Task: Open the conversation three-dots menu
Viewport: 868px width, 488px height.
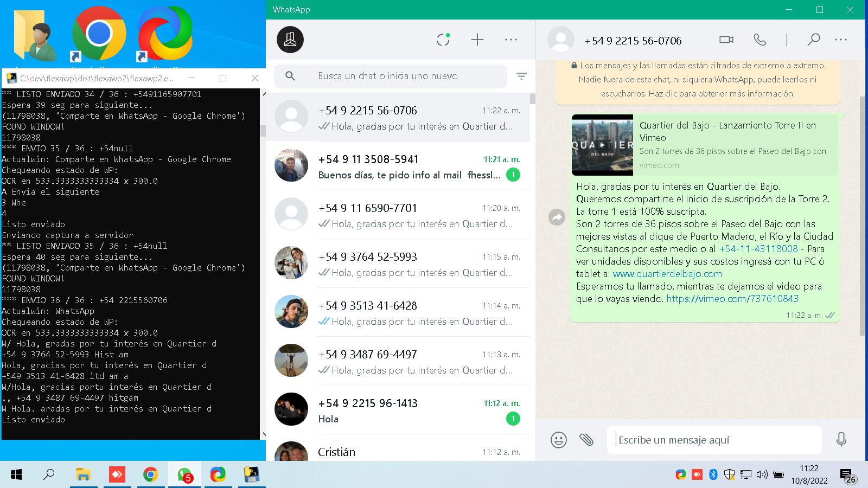Action: tap(841, 40)
